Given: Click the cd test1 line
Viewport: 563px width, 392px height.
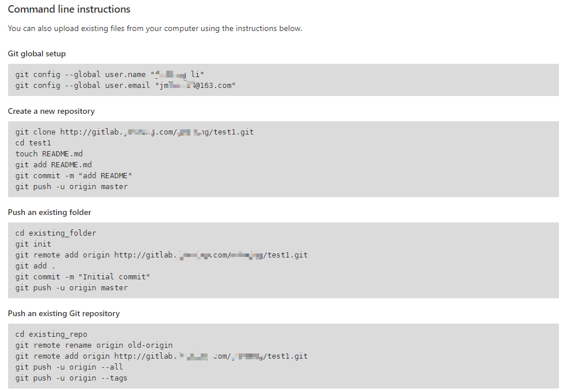Looking at the screenshot, I should point(33,143).
